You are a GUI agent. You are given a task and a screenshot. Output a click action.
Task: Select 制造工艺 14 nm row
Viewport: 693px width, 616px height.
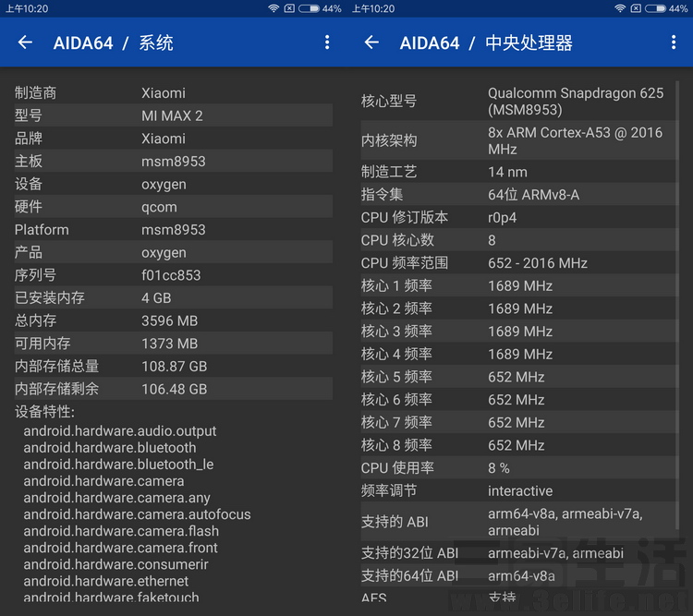coord(518,172)
